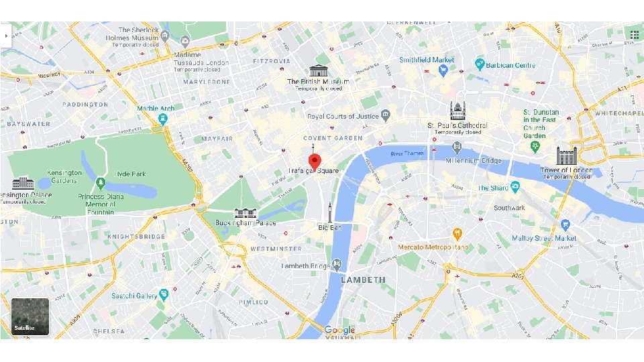The height and width of the screenshot is (362, 644).
Task: Open the British Museum landmark icon
Action: [318, 70]
